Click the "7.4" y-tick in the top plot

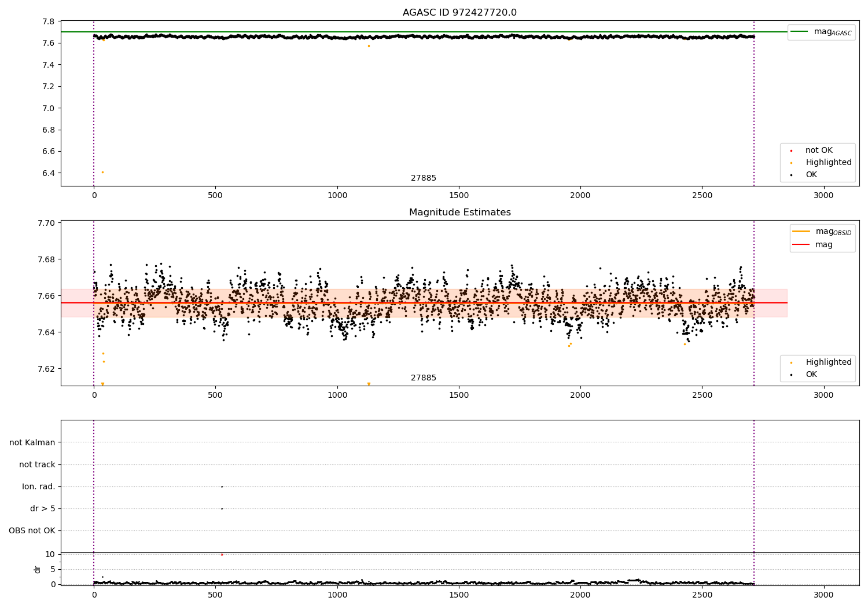point(49,65)
